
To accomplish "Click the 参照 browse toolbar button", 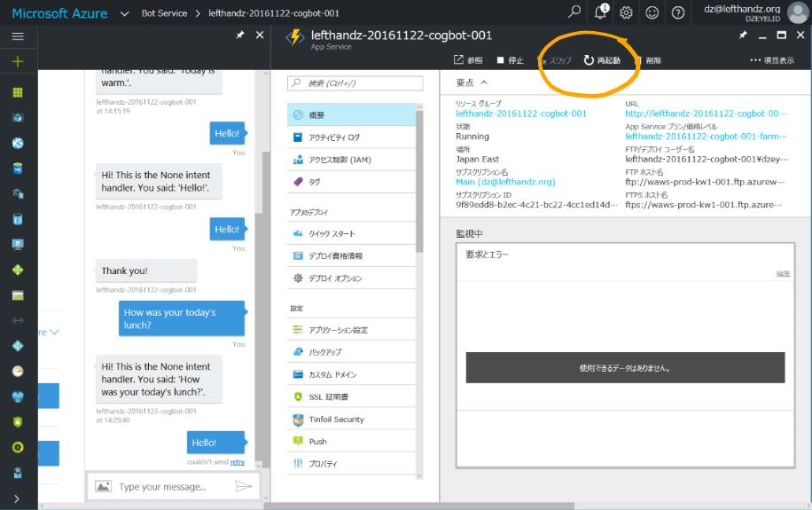I will (x=468, y=60).
